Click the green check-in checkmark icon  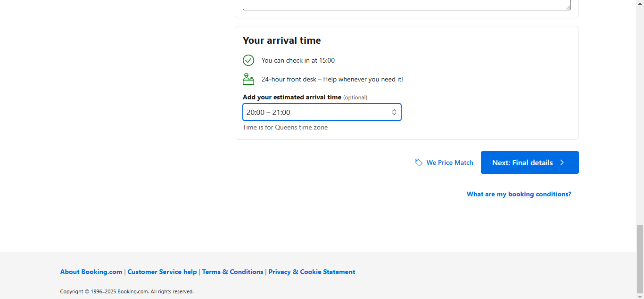(x=248, y=60)
